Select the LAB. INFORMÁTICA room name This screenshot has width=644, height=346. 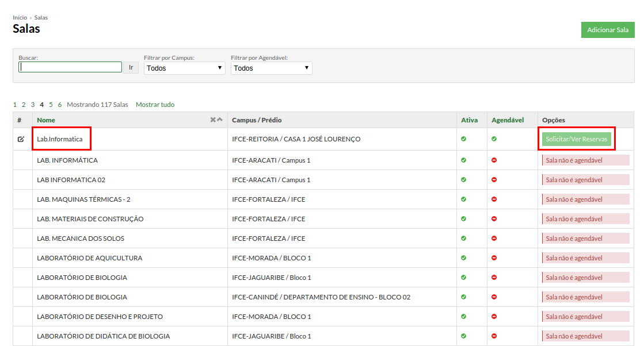pyautogui.click(x=67, y=160)
